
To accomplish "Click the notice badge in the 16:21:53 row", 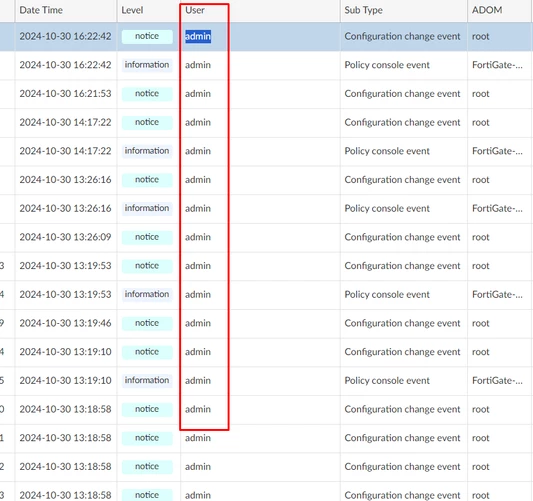I will click(x=147, y=93).
